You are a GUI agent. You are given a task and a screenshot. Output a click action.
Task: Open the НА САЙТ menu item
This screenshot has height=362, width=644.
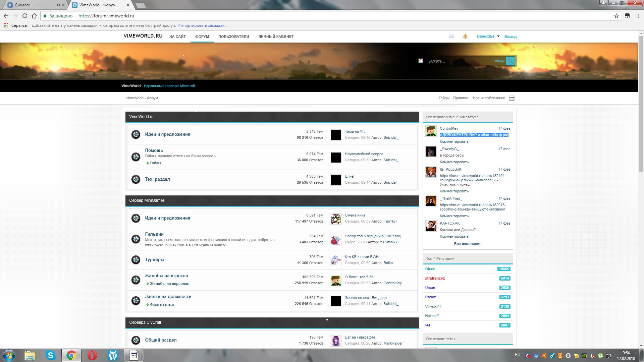click(177, 37)
